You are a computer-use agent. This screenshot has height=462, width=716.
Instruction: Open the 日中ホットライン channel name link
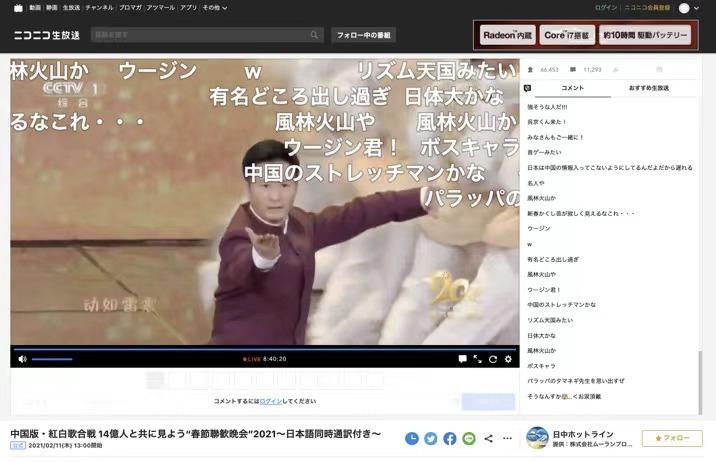(583, 435)
